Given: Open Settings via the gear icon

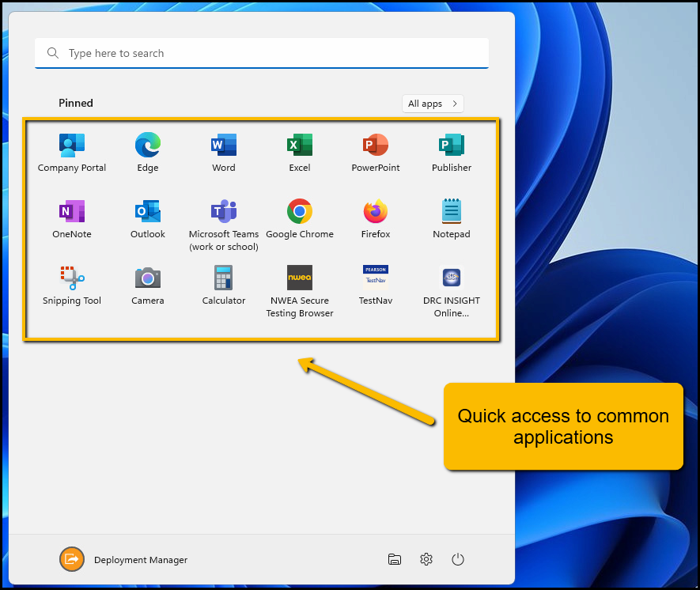Looking at the screenshot, I should pyautogui.click(x=426, y=559).
